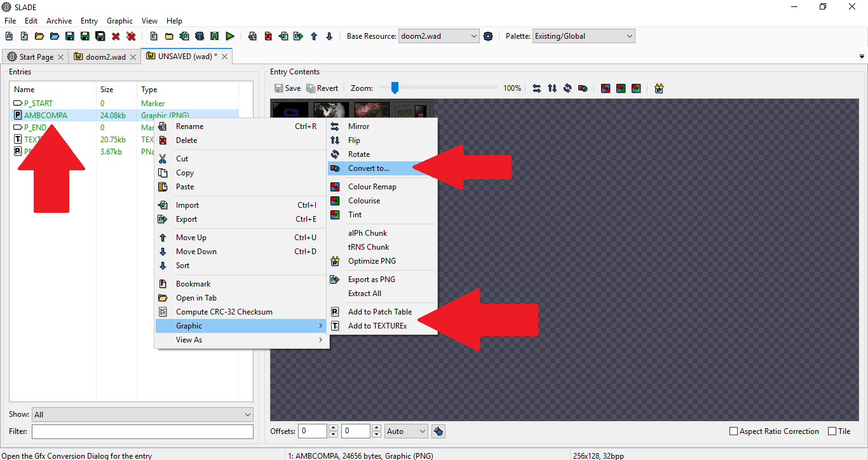Click the Move Up arrow toolbar icon
The height and width of the screenshot is (460, 868).
[x=314, y=36]
